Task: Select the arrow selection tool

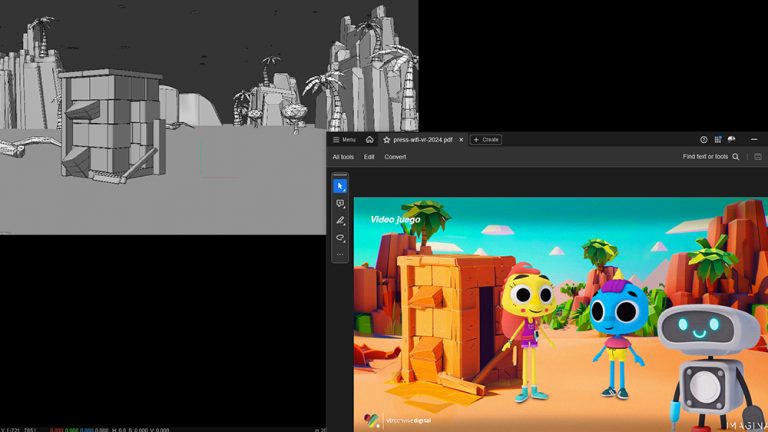Action: coord(340,186)
